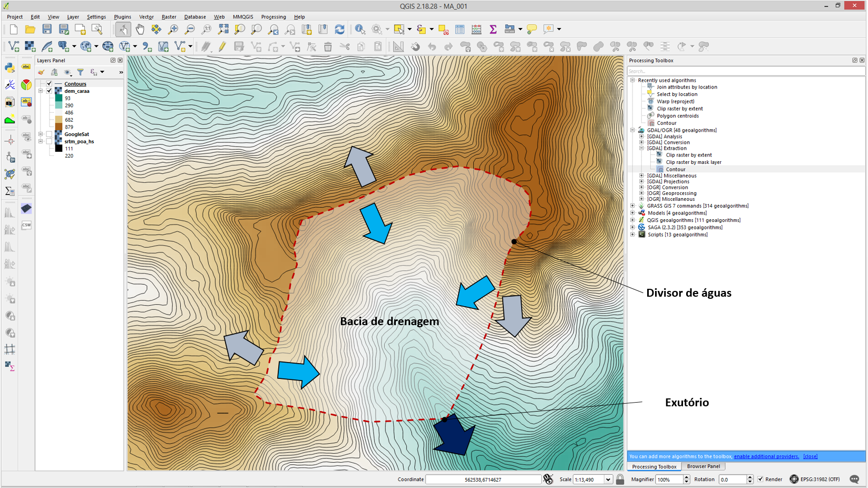
Task: Open the attribute table icon
Action: point(460,30)
